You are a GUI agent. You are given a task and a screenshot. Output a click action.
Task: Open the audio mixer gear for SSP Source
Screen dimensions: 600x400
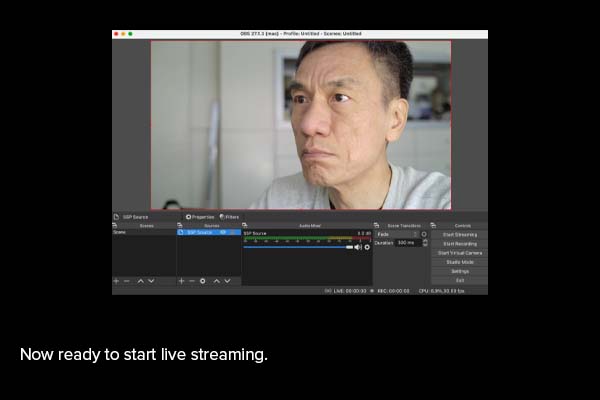[x=367, y=246]
